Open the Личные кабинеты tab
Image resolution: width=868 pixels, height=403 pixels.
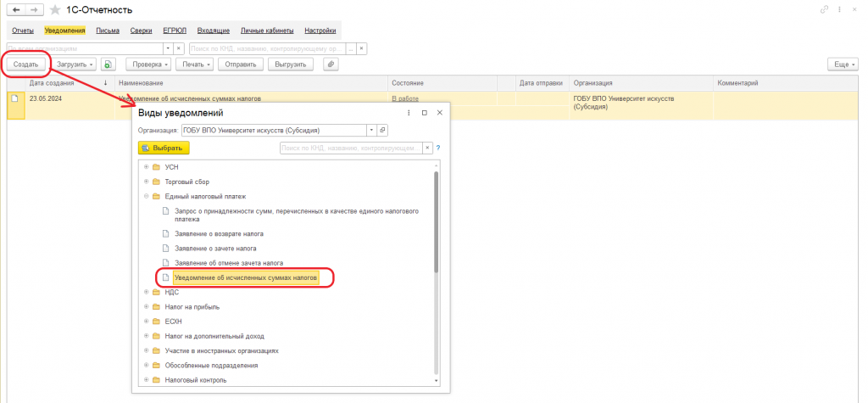coord(267,31)
